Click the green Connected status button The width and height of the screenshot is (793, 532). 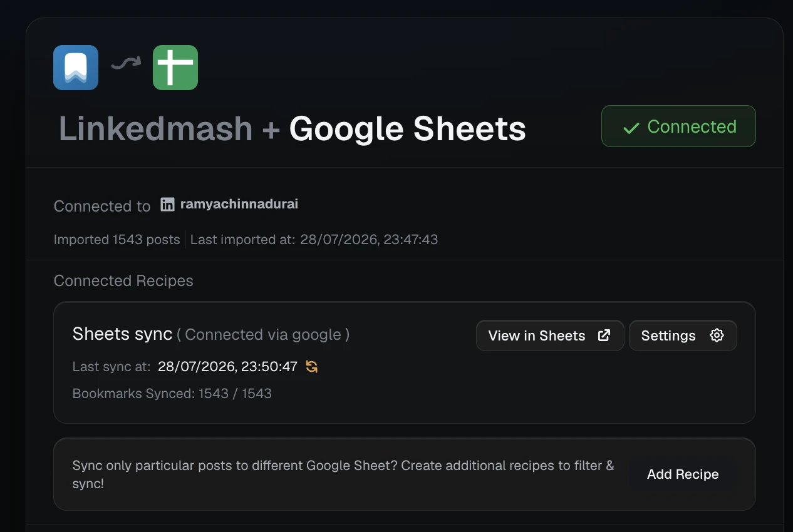tap(678, 126)
